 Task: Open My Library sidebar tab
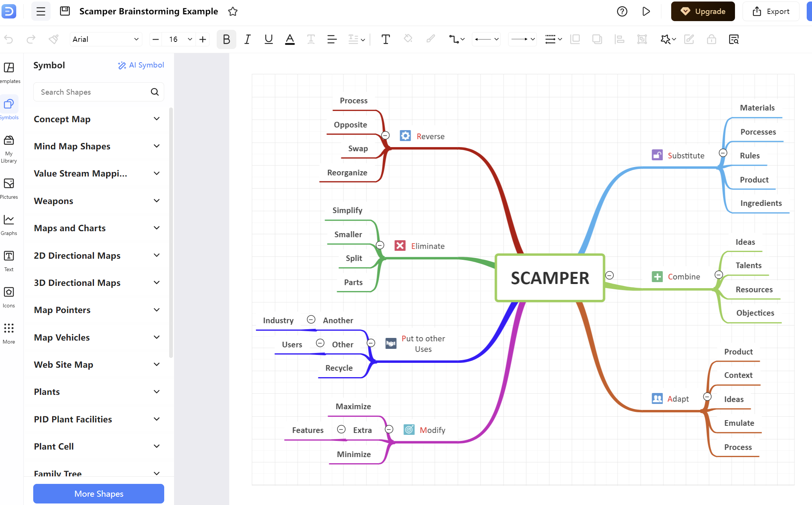9,149
